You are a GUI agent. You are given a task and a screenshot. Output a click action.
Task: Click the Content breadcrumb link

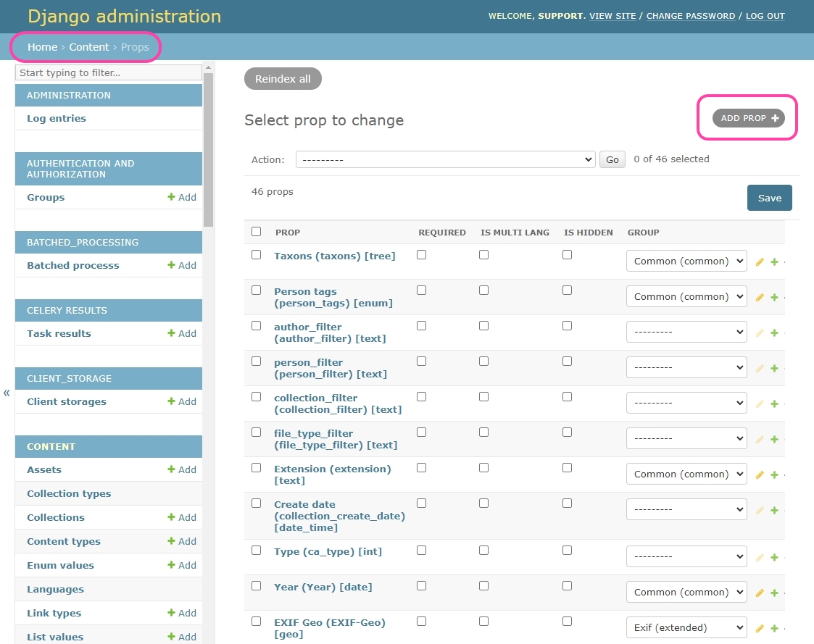coord(89,47)
